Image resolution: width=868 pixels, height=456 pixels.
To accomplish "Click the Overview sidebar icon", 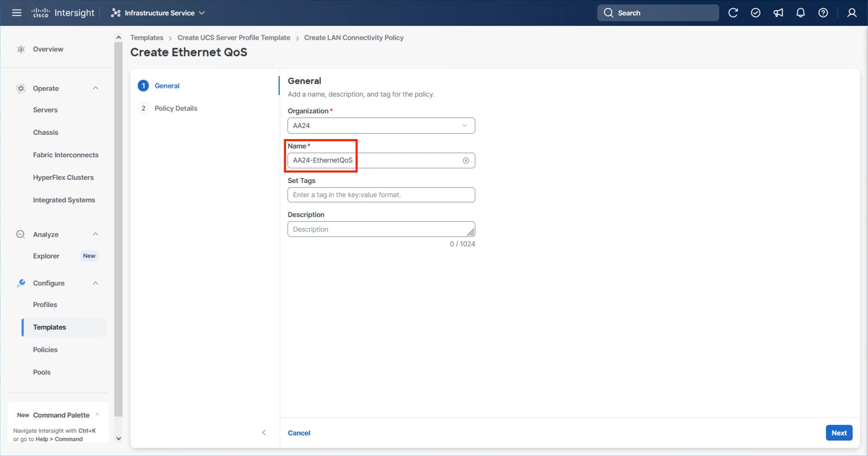I will point(21,49).
